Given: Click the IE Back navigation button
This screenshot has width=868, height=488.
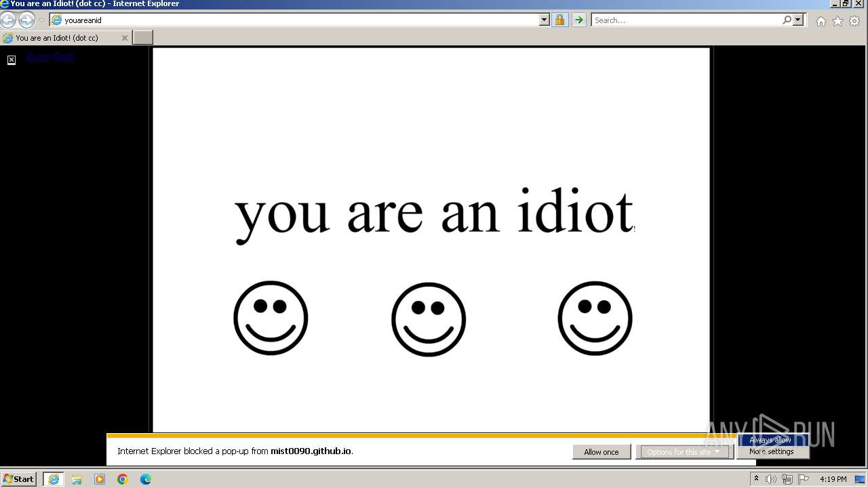Looking at the screenshot, I should pyautogui.click(x=8, y=20).
